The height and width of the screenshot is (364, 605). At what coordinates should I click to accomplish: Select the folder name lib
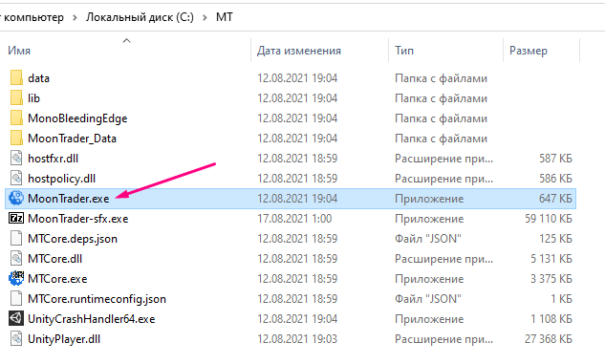(x=34, y=98)
